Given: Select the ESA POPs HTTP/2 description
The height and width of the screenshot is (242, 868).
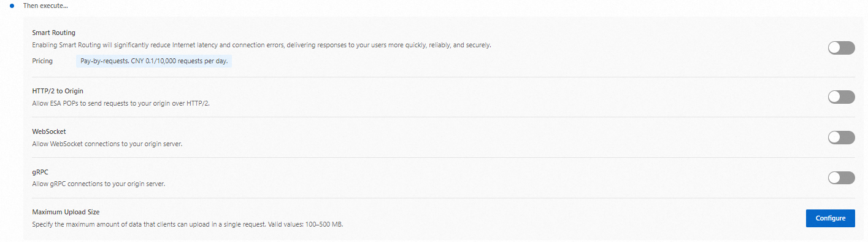Looking at the screenshot, I should (x=121, y=103).
